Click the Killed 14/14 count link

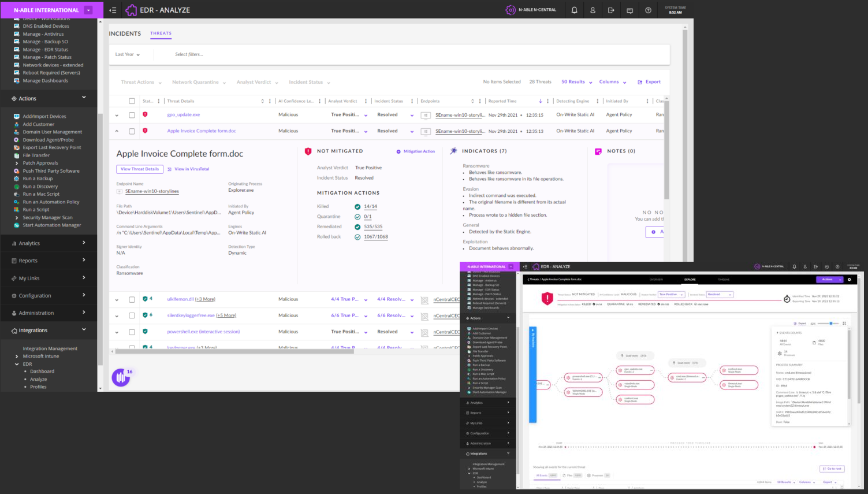(370, 206)
